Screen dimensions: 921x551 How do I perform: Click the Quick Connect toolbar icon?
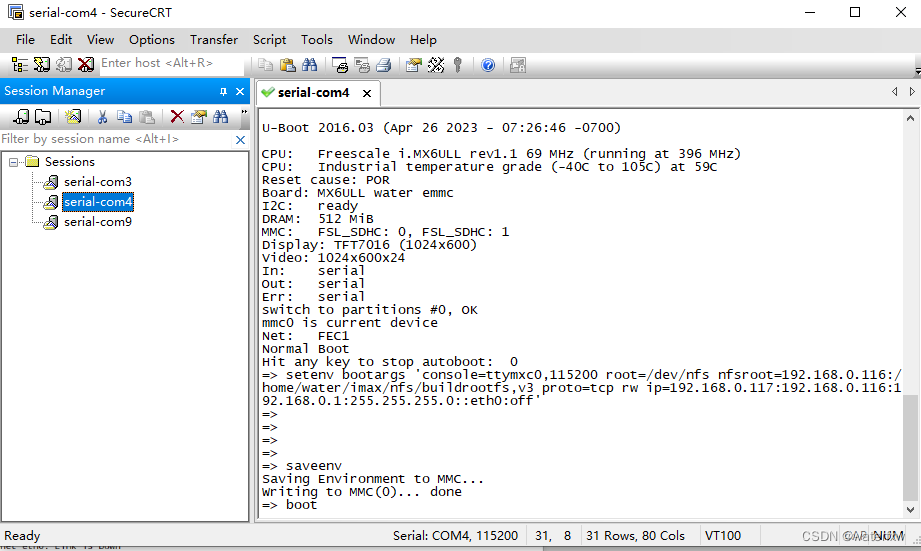(x=42, y=65)
